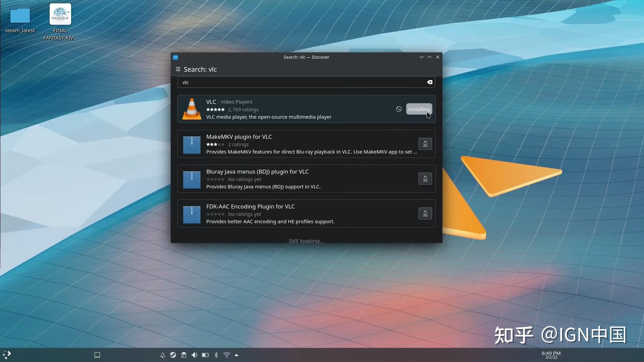
Task: Close the Discover window
Action: click(x=438, y=57)
